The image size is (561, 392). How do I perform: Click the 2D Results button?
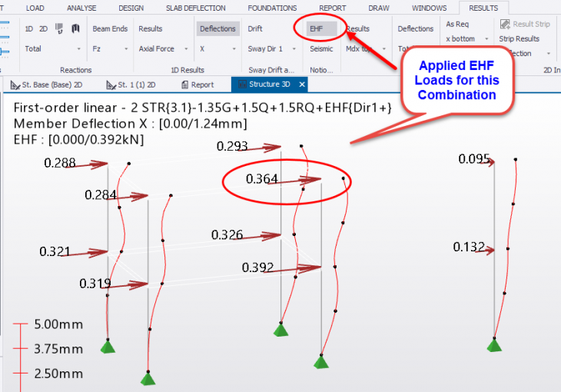click(x=358, y=29)
